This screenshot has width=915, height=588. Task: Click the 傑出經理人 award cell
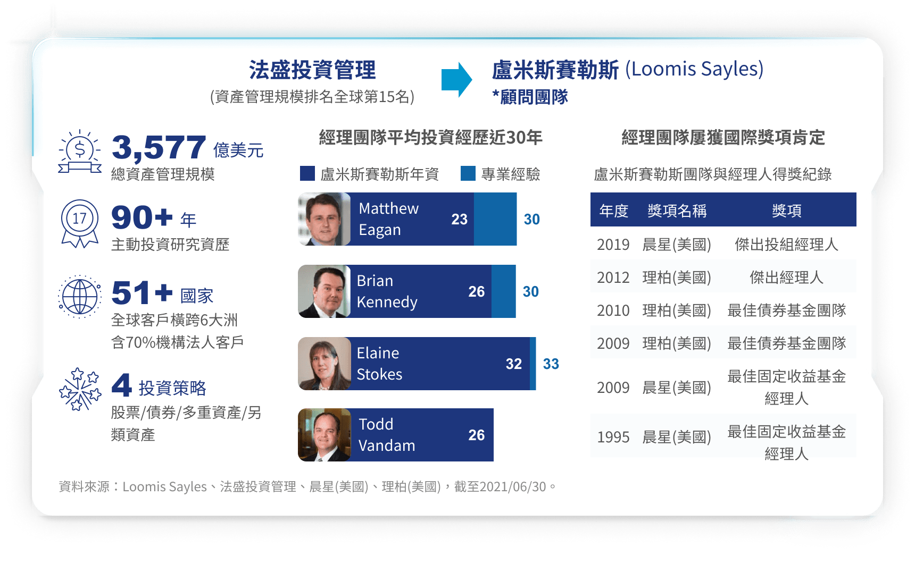787,278
